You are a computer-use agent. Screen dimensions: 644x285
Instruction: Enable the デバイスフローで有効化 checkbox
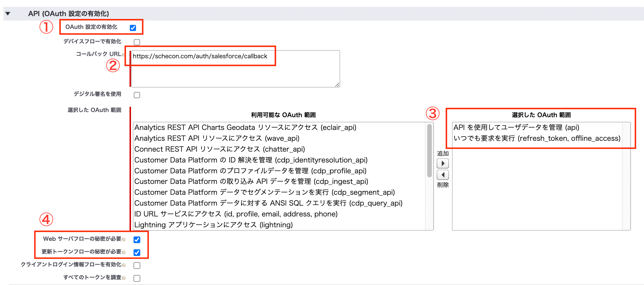coord(137,42)
